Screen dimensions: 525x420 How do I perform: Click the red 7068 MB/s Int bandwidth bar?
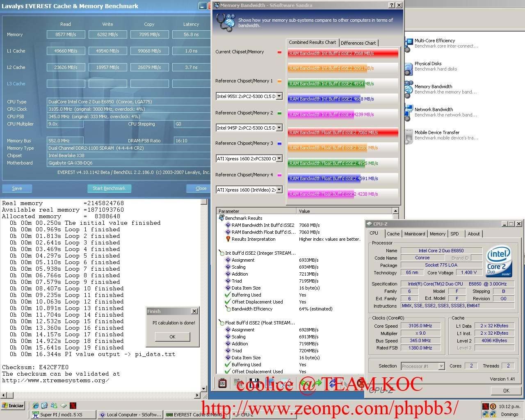(x=343, y=53)
